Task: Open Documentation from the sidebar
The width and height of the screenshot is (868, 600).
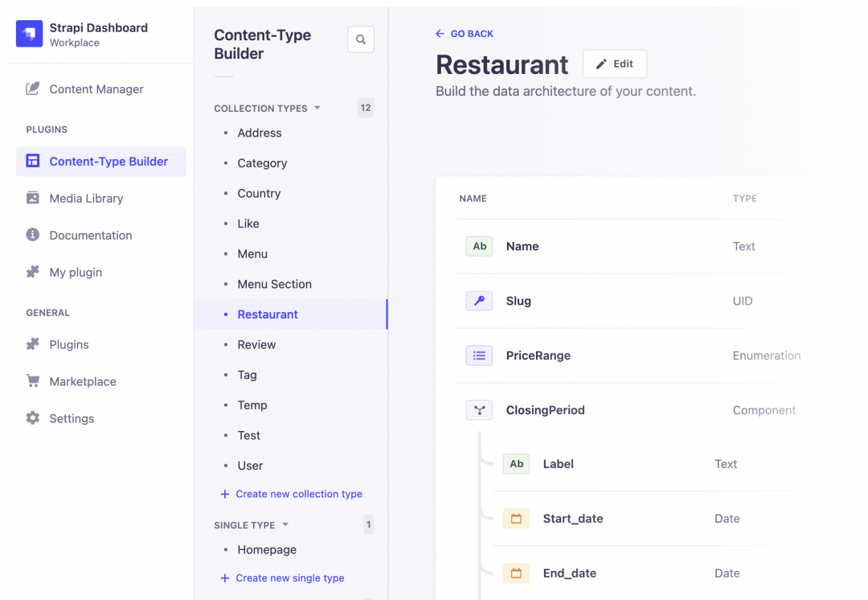Action: pyautogui.click(x=90, y=236)
